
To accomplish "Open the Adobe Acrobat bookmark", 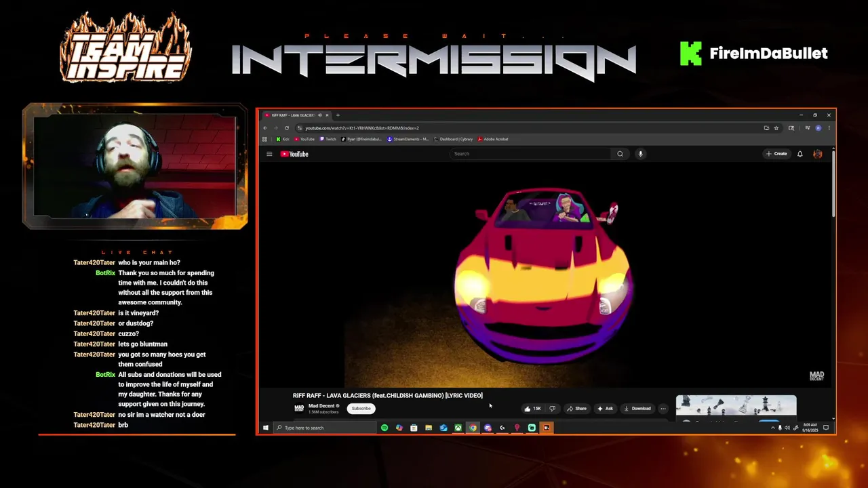I will coord(493,139).
